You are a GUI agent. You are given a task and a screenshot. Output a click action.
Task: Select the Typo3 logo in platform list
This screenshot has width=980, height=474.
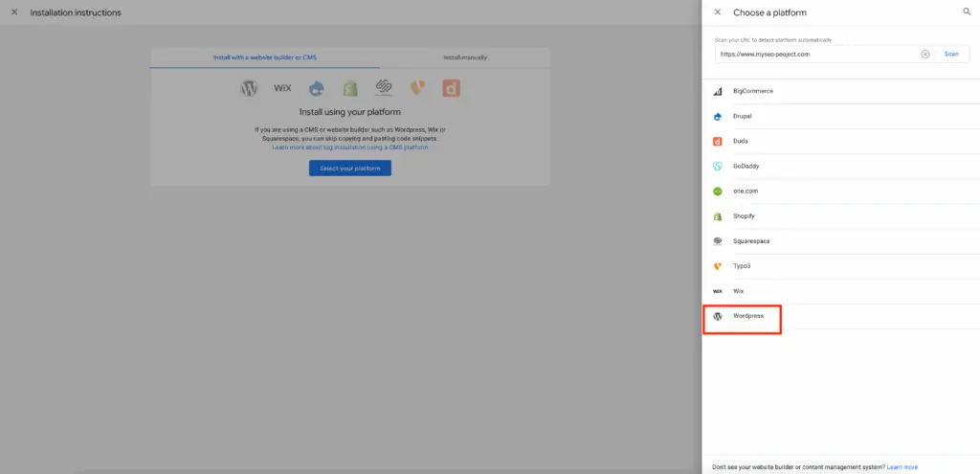pyautogui.click(x=718, y=266)
